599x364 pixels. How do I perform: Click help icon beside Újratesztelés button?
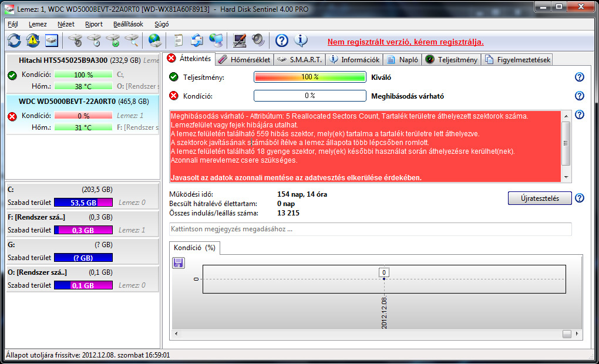(x=580, y=198)
